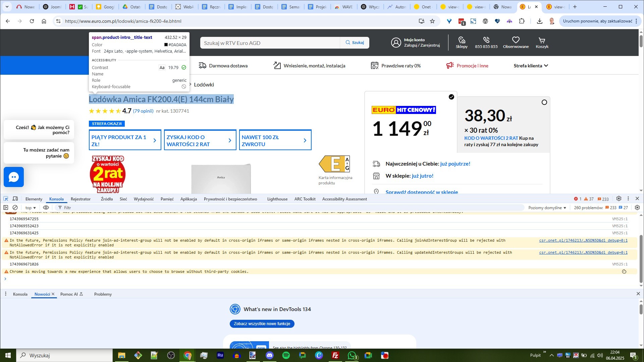Open the Accessibility Assessment tab
Viewport: 644px width, 362px height.
pyautogui.click(x=344, y=199)
